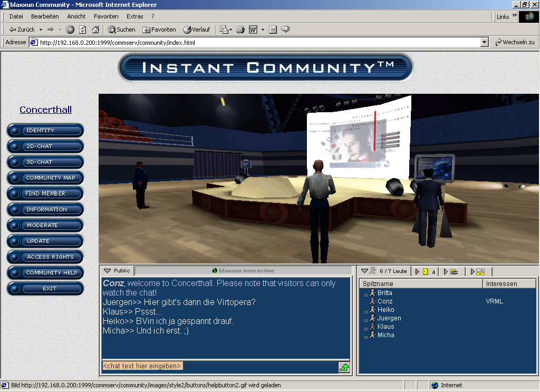Switch to 2D-CHAT
Image resolution: width=540 pixels, height=392 pixels.
click(x=45, y=146)
